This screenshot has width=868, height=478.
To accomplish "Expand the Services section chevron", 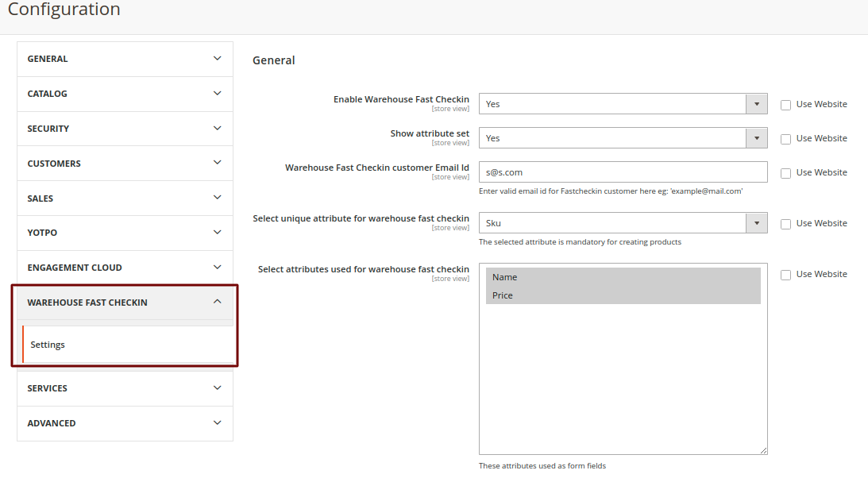I will (217, 388).
